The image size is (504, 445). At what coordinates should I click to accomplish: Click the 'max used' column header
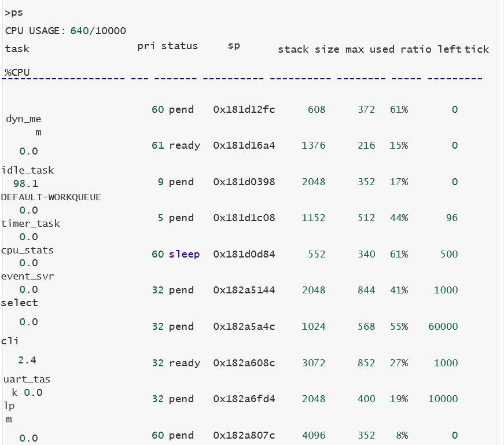point(370,50)
